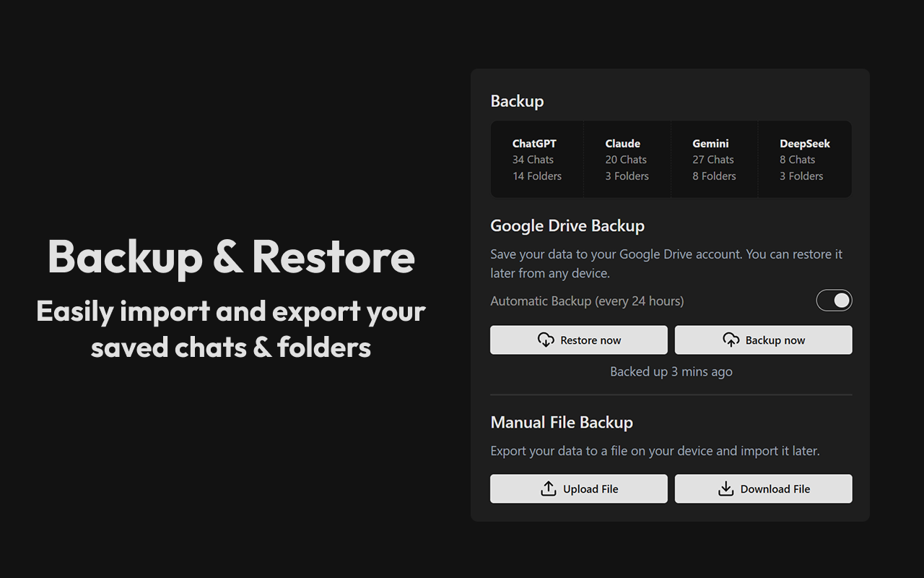Toggle the Google Drive automatic backup switch
Screen dimensions: 924x578
click(834, 300)
